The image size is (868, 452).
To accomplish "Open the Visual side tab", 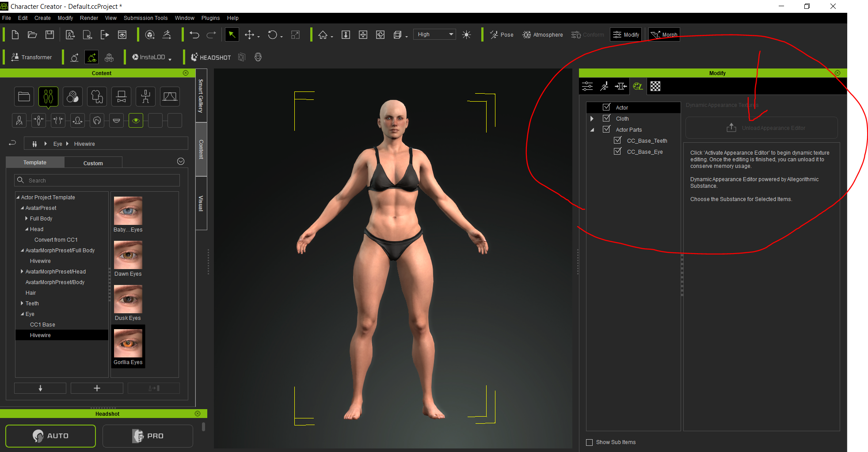I will point(201,203).
